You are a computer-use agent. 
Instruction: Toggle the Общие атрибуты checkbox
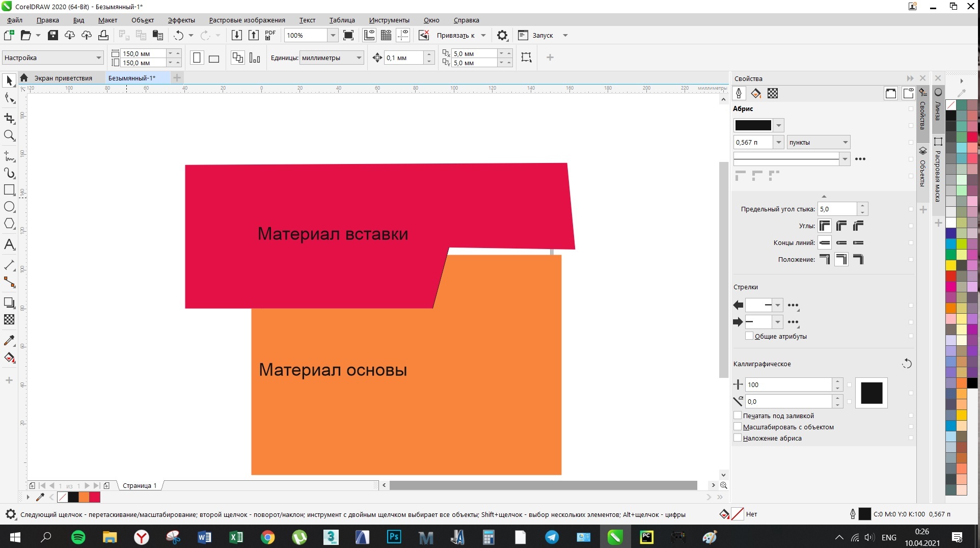pyautogui.click(x=749, y=336)
